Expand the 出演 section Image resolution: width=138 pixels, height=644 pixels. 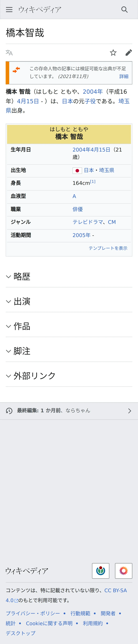click(x=22, y=301)
